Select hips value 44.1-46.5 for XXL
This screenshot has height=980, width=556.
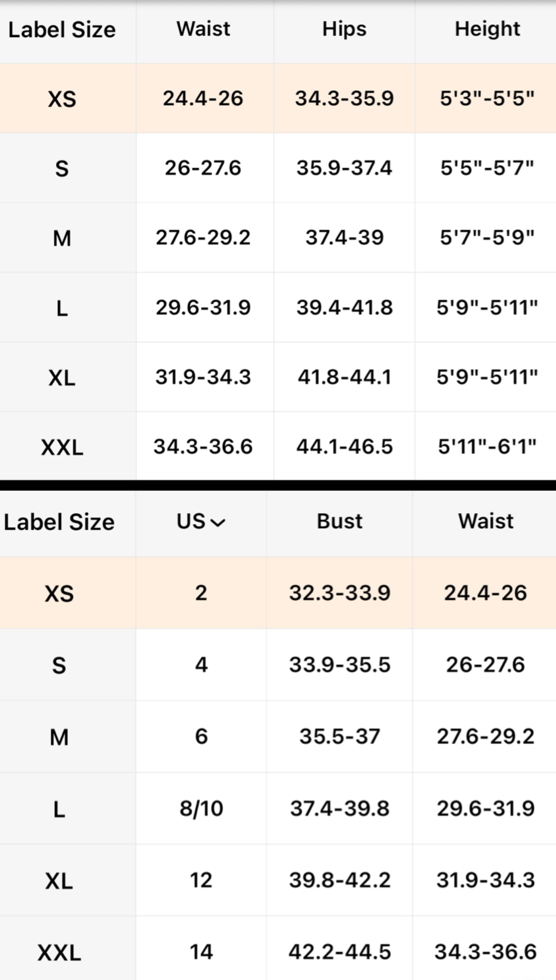tap(344, 446)
